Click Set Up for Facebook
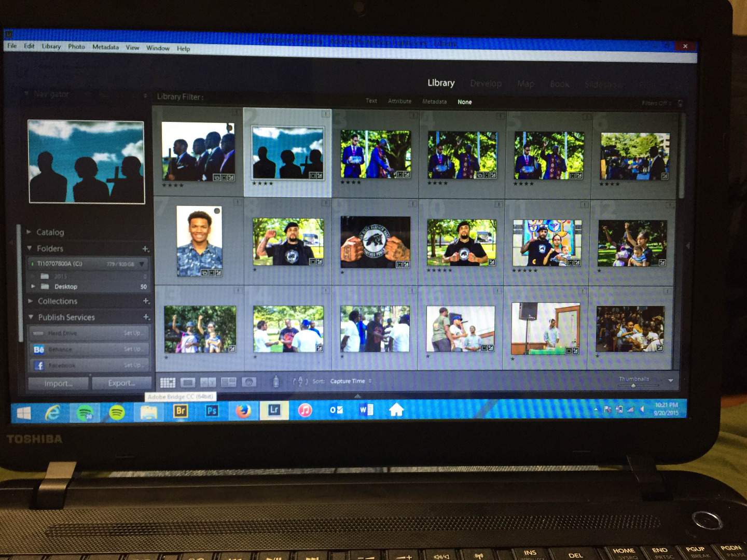The image size is (747, 560). pyautogui.click(x=132, y=366)
